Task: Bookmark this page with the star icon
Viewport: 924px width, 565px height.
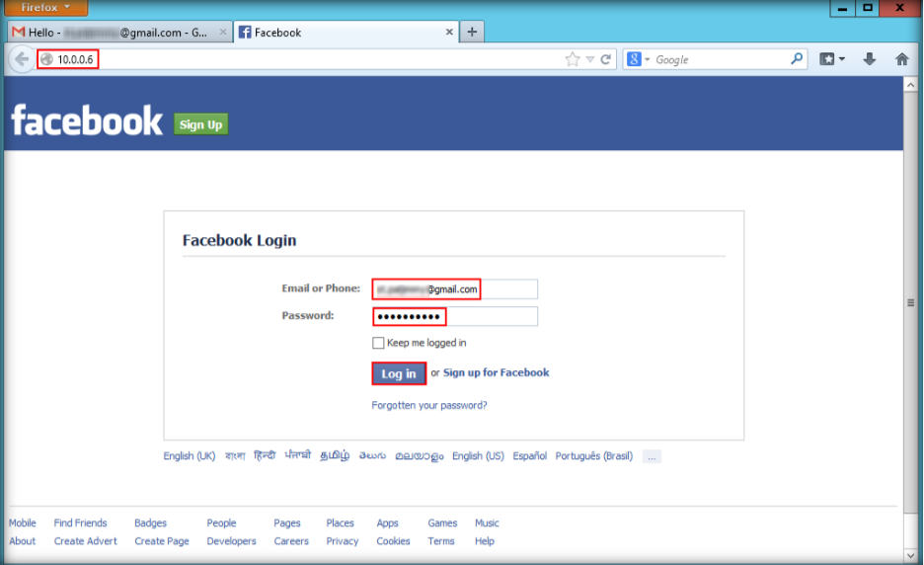Action: 573,59
